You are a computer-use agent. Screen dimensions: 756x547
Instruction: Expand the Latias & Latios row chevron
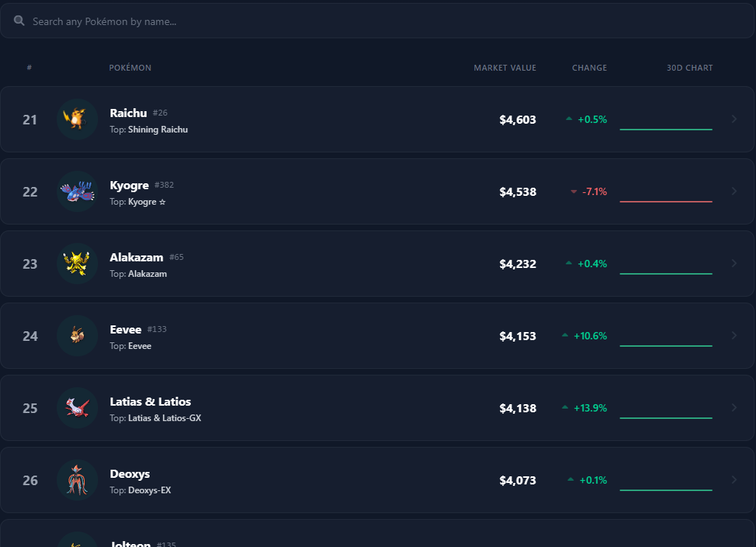pos(734,408)
